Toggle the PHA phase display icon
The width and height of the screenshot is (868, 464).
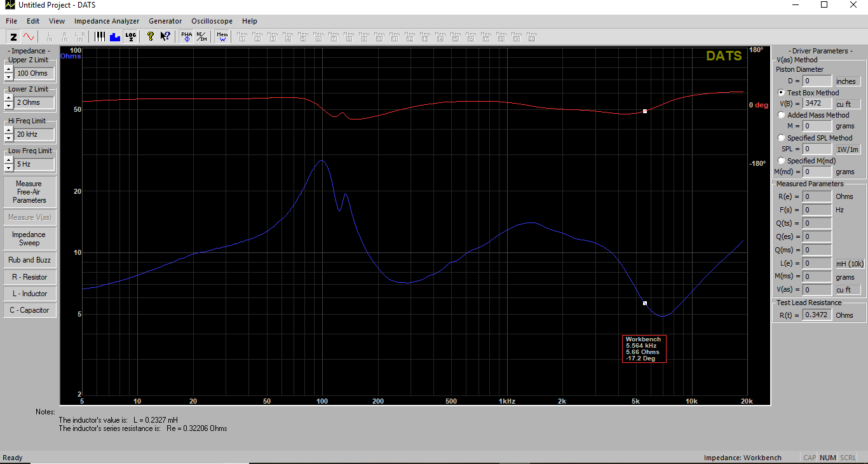(186, 37)
